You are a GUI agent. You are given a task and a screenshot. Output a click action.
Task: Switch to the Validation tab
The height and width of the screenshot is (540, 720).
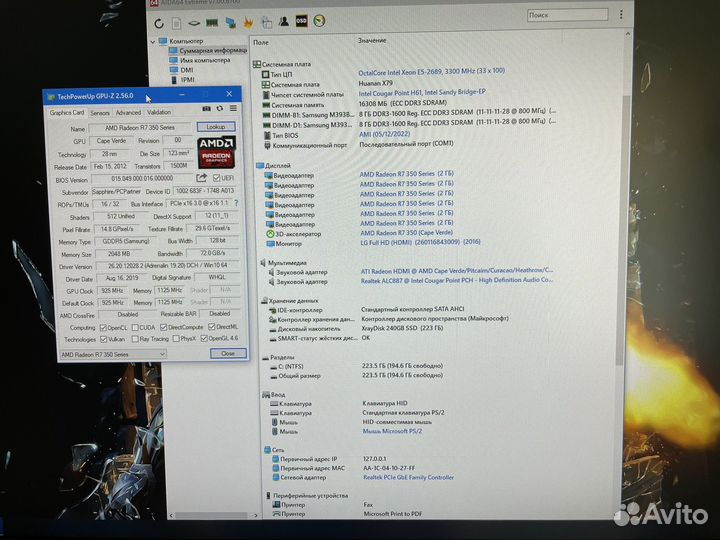(x=159, y=112)
